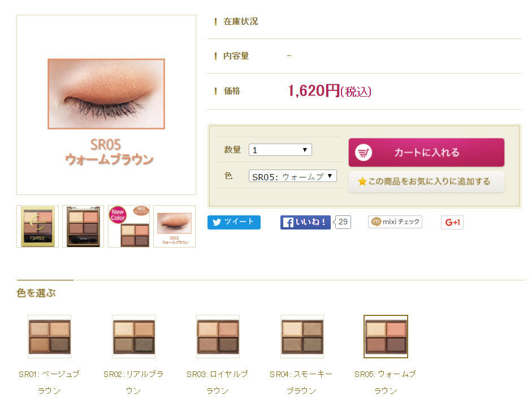Screen dimensions: 532x416
Task: Open the 色 color selection dropdown
Action: [x=292, y=176]
